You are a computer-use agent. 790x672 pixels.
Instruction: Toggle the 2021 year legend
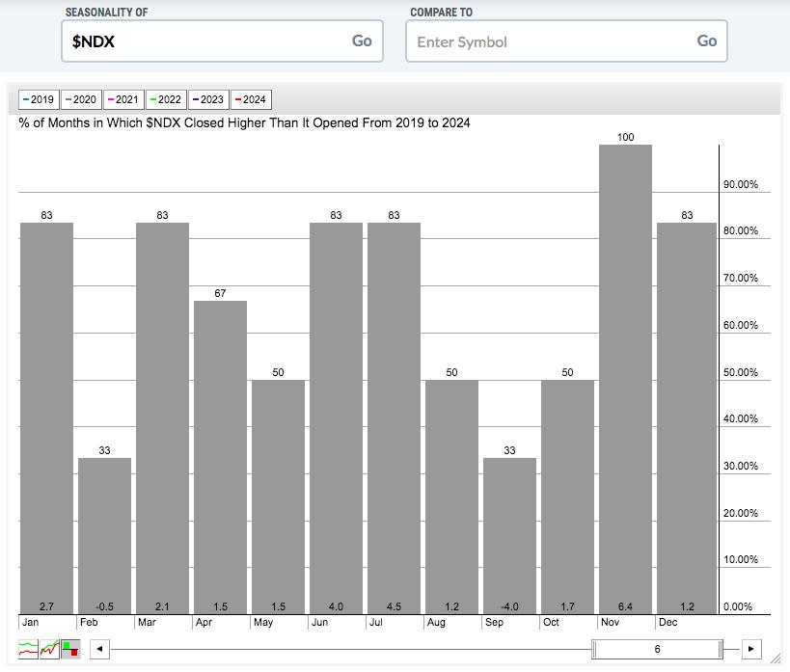[123, 99]
